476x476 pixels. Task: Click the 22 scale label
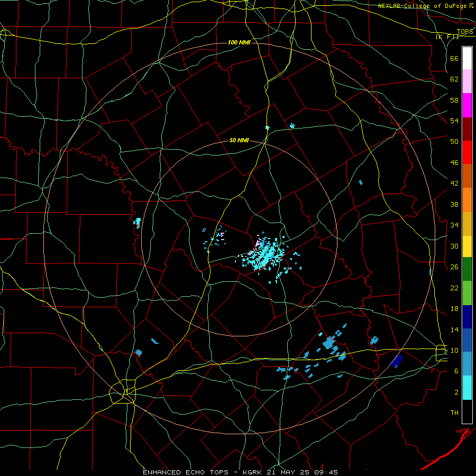pyautogui.click(x=454, y=288)
